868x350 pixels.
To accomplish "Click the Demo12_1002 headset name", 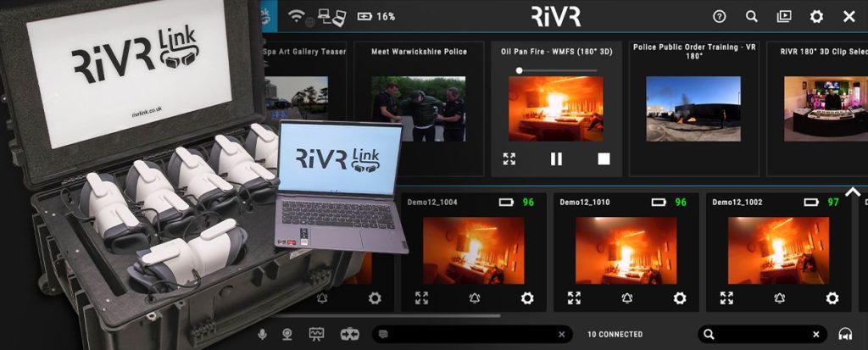I will click(x=737, y=203).
